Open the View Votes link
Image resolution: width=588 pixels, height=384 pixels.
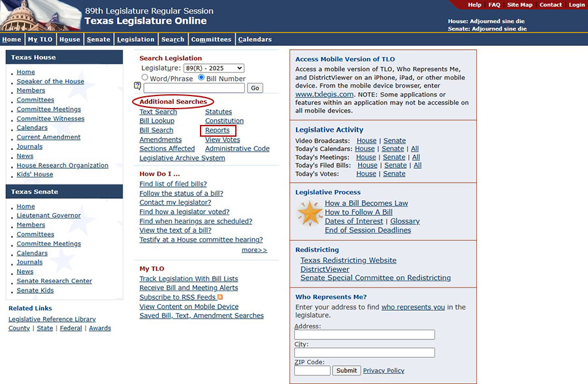pos(223,139)
